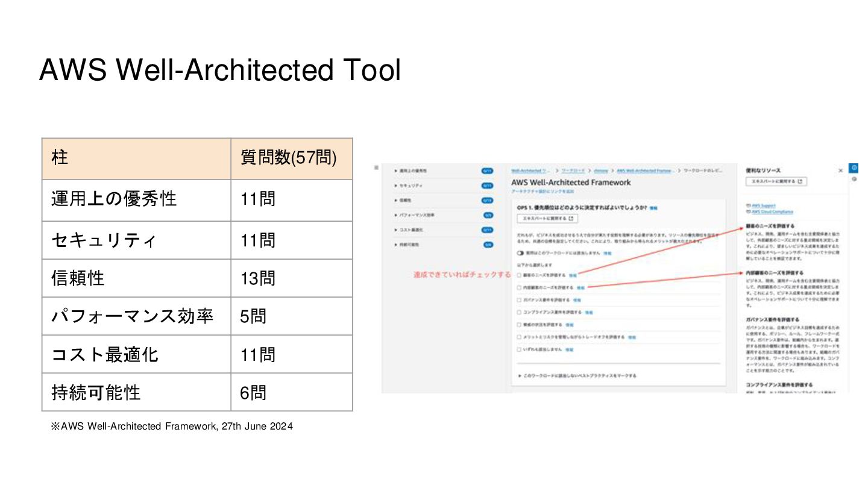Click 情報 link beside the not-applicable toggle
The width and height of the screenshot is (868, 488).
[607, 253]
